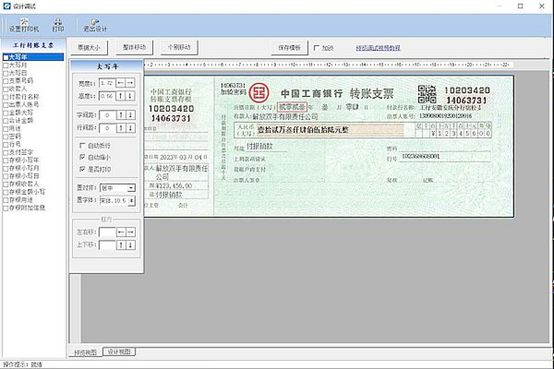
Task: Tick the checkbox next to 保存模板
Action: click(x=316, y=48)
